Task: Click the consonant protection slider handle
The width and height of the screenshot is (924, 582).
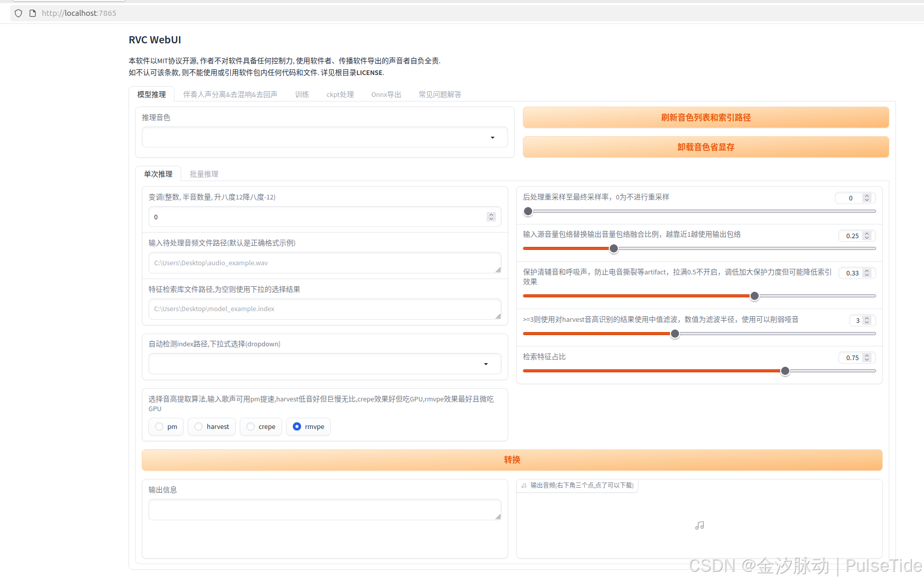Action: click(x=755, y=296)
